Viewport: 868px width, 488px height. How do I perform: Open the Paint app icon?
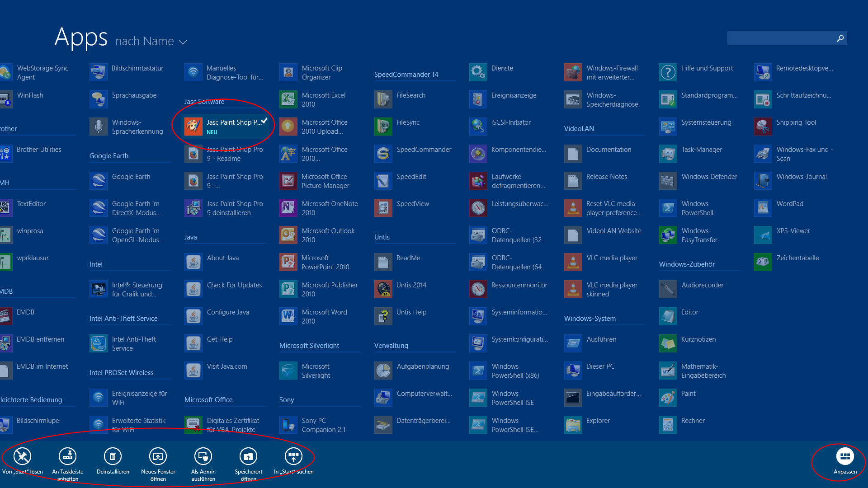pos(668,398)
